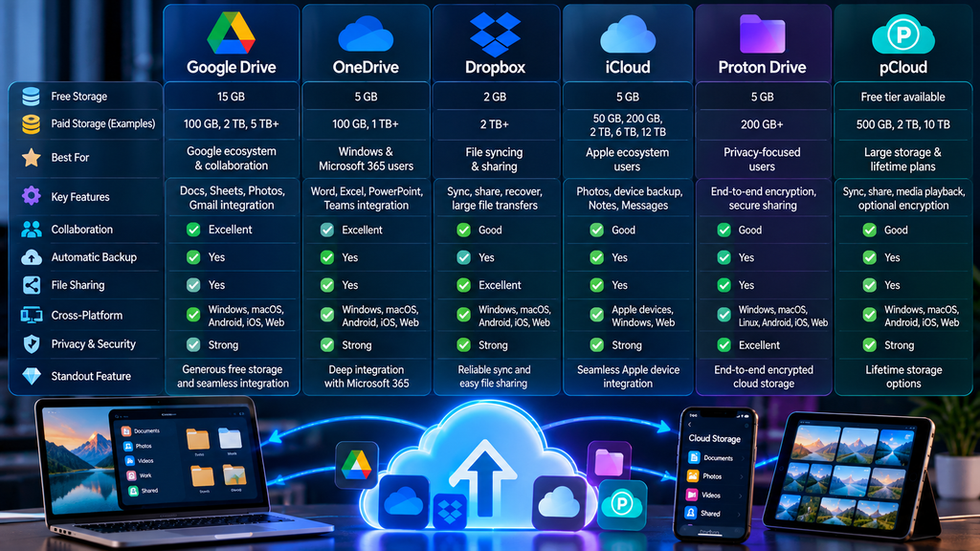Click the Google Drive column title
Screen dimensions: 980x551
click(232, 67)
